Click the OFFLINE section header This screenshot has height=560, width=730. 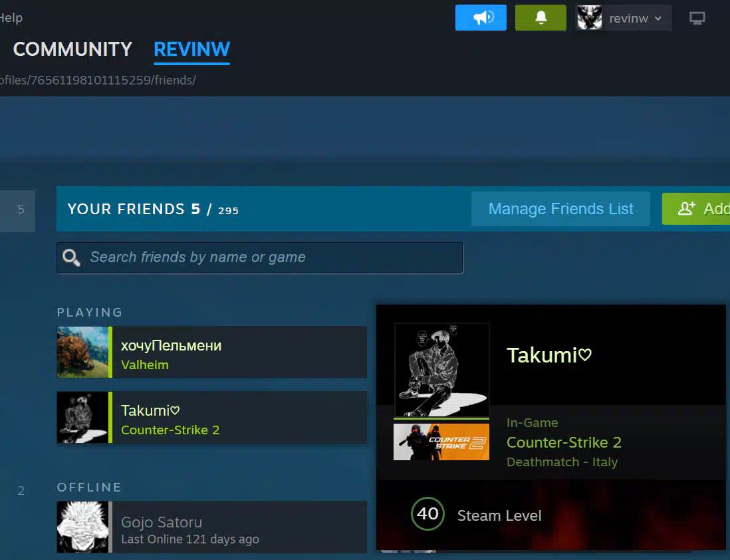pos(89,488)
